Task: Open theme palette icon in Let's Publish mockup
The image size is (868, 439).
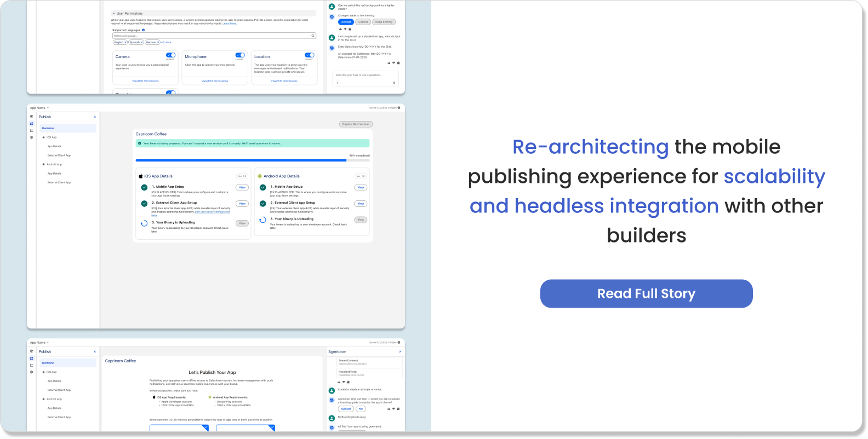Action: [31, 351]
